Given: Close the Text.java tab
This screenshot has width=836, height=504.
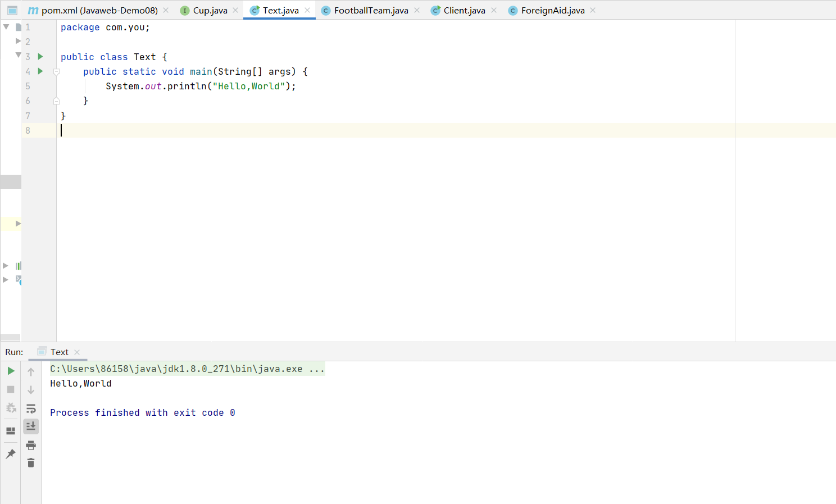Looking at the screenshot, I should [x=307, y=11].
